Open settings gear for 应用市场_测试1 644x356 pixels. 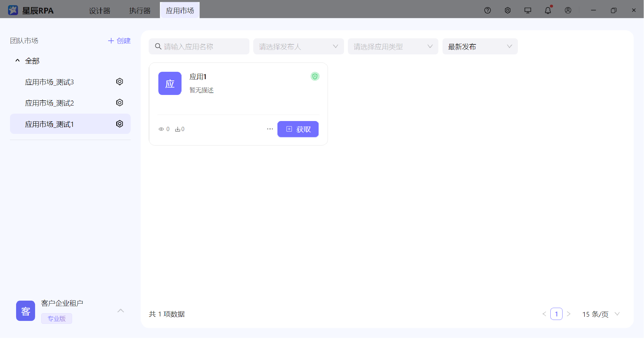click(x=119, y=124)
